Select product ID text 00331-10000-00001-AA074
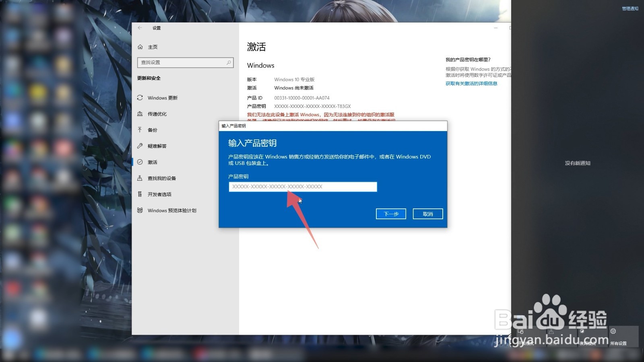644x362 pixels. (x=302, y=98)
